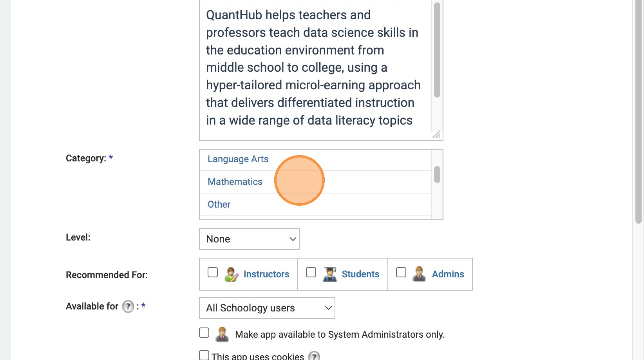Screen dimensions: 644x360
Task: Expand the All Schoology users dropdown
Action: click(267, 308)
